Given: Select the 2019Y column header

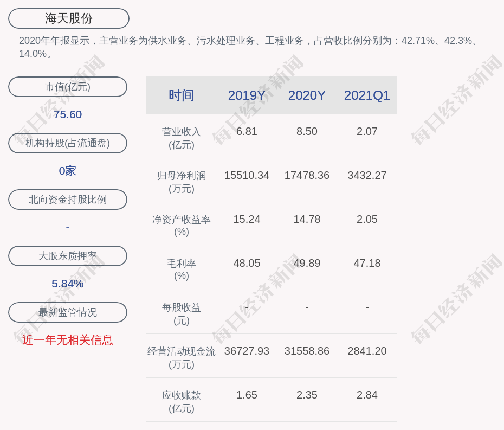Looking at the screenshot, I should pyautogui.click(x=247, y=95).
